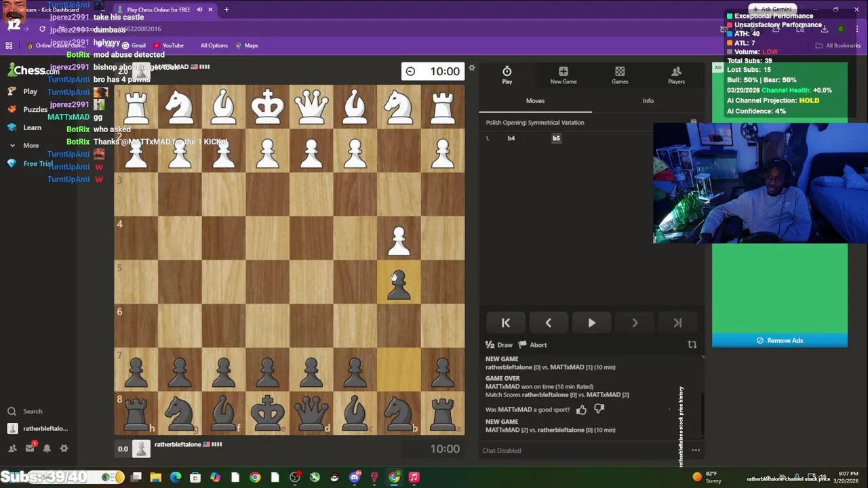Open Microsoft Store from the taskbar
868x488 pixels.
195,477
